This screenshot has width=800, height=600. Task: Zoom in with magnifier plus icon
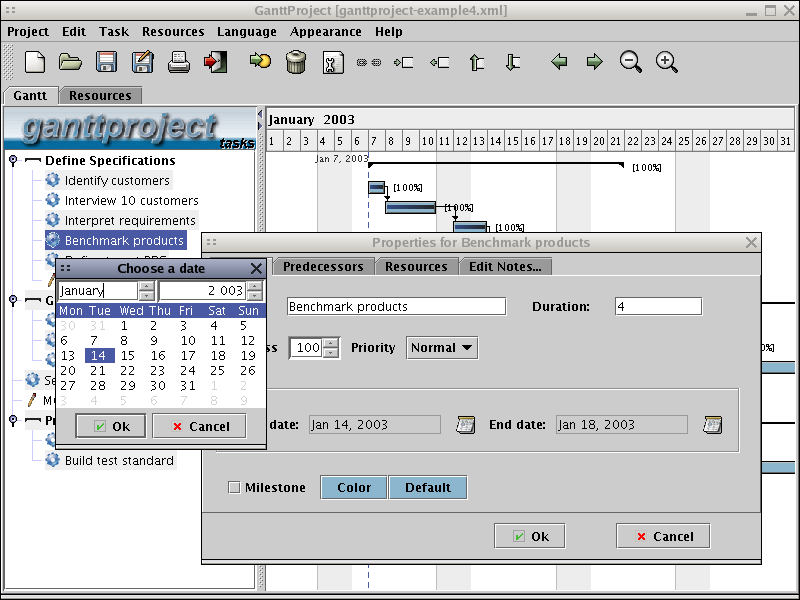click(666, 62)
